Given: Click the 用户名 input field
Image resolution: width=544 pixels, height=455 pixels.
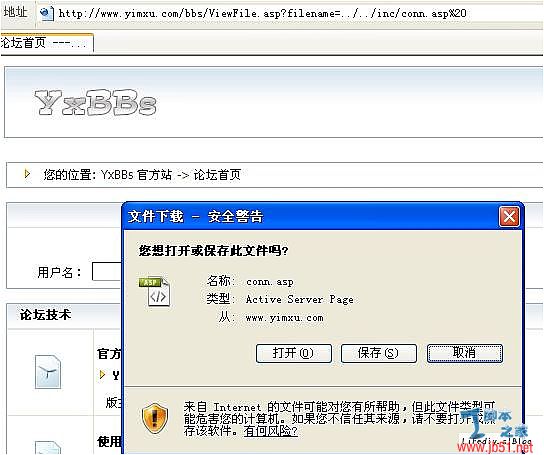Looking at the screenshot, I should coord(107,271).
